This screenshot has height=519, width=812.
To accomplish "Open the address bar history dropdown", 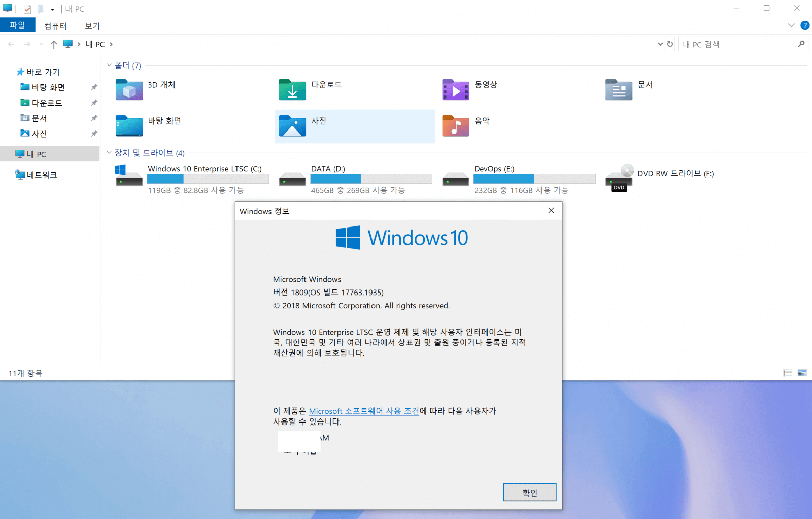I will point(660,44).
